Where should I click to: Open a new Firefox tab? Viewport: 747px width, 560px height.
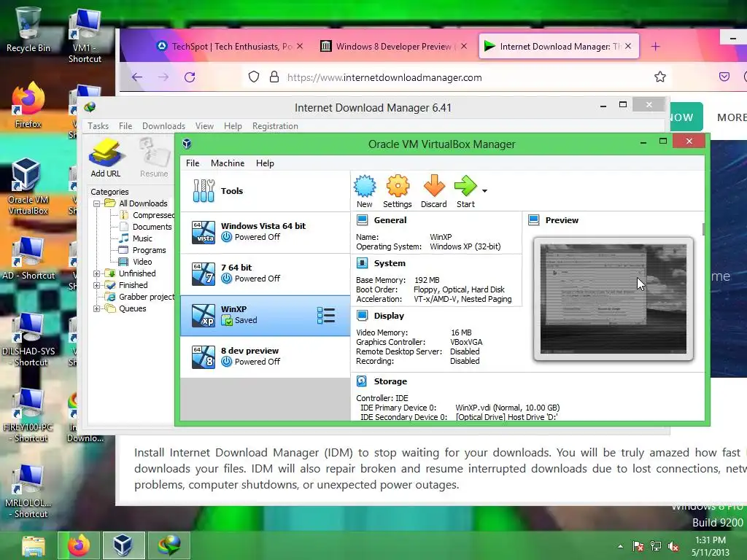click(656, 46)
